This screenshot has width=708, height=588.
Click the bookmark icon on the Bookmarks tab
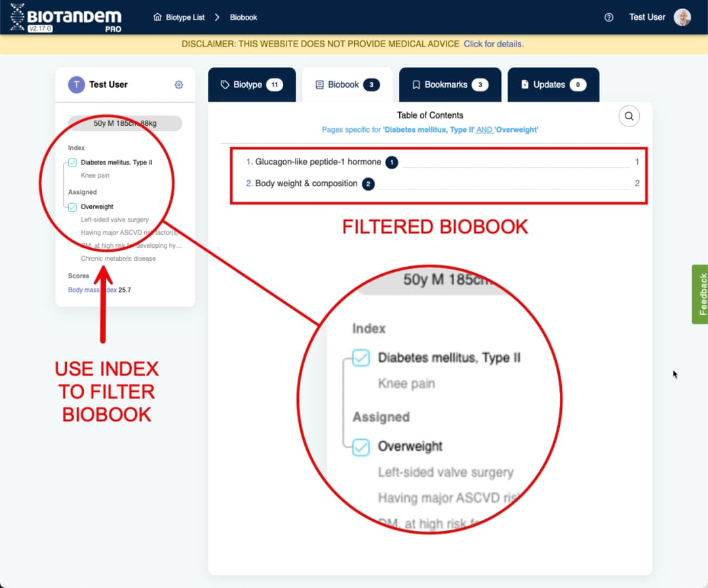point(416,85)
